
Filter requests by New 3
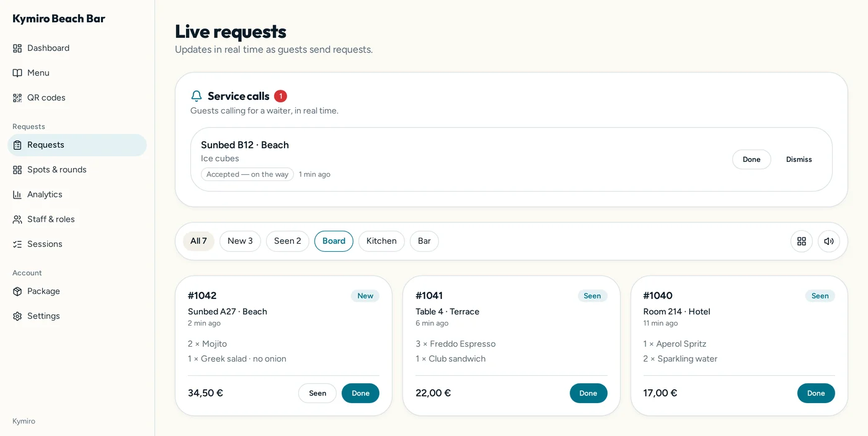pos(240,241)
